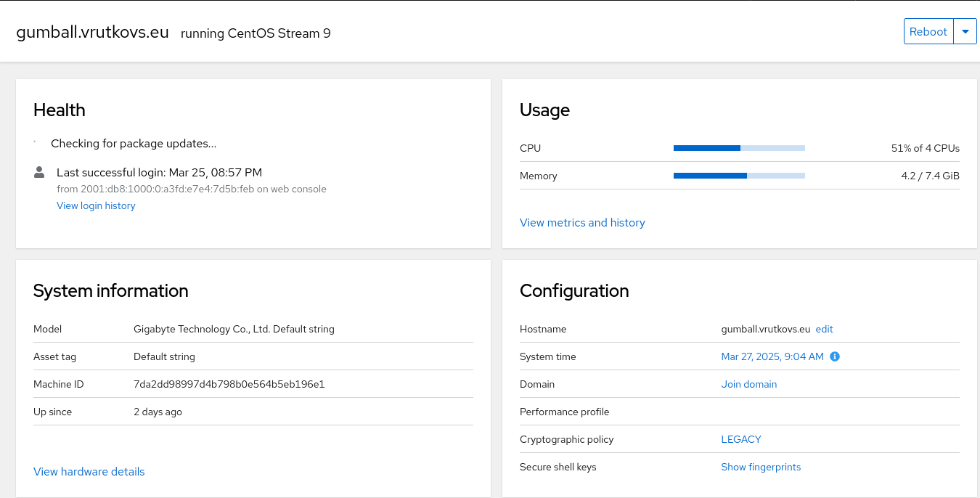Click the Up since 2 days ago value
Screen dimensions: 980x498
pyautogui.click(x=158, y=412)
